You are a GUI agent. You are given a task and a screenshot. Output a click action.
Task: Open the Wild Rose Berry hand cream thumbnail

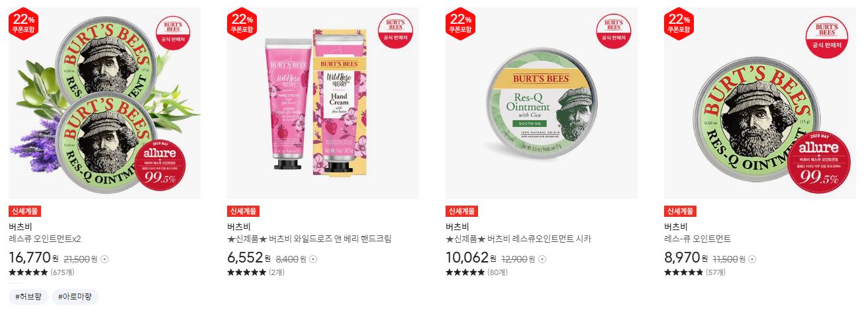tap(323, 103)
